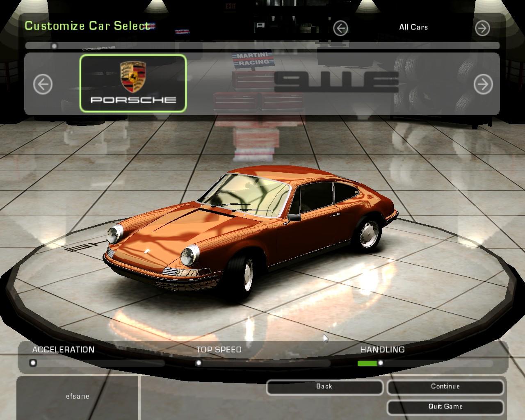The width and height of the screenshot is (525, 420).
Task: Click the HANDLING stat label
Action: pyautogui.click(x=382, y=350)
